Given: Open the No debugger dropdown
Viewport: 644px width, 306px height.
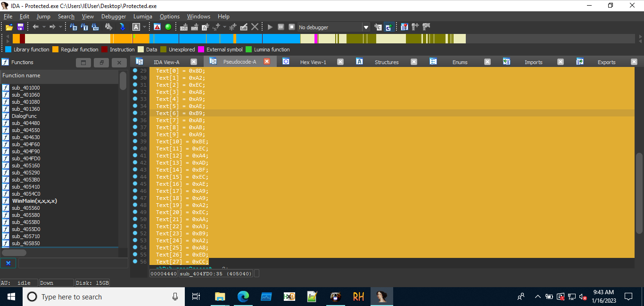Looking at the screenshot, I should [365, 27].
